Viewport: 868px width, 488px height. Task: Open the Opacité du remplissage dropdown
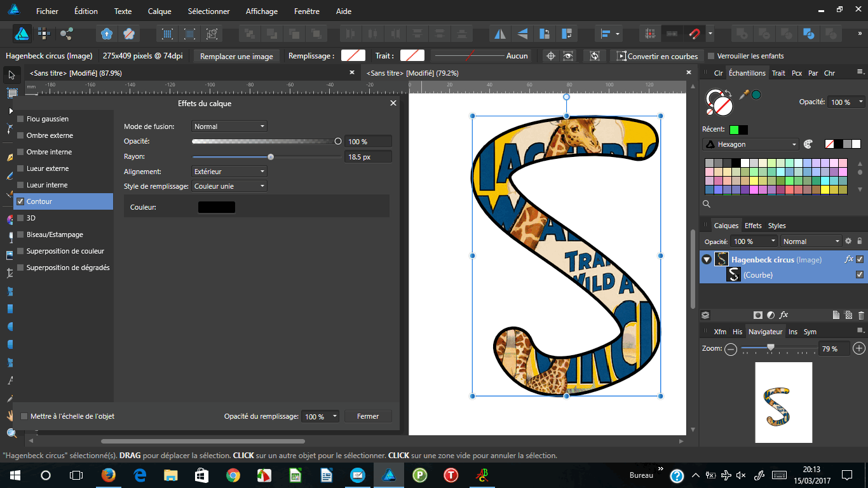point(320,417)
